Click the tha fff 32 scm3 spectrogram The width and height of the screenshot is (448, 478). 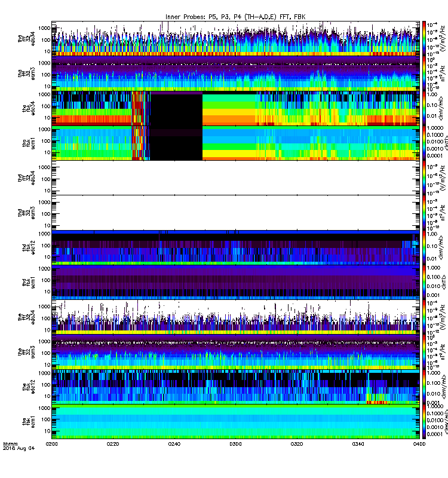pyautogui.click(x=235, y=73)
